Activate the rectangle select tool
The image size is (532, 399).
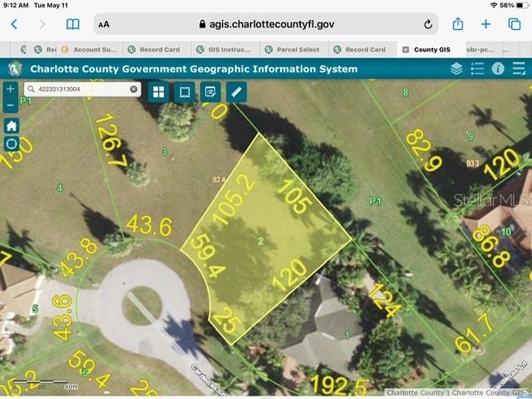pos(184,91)
